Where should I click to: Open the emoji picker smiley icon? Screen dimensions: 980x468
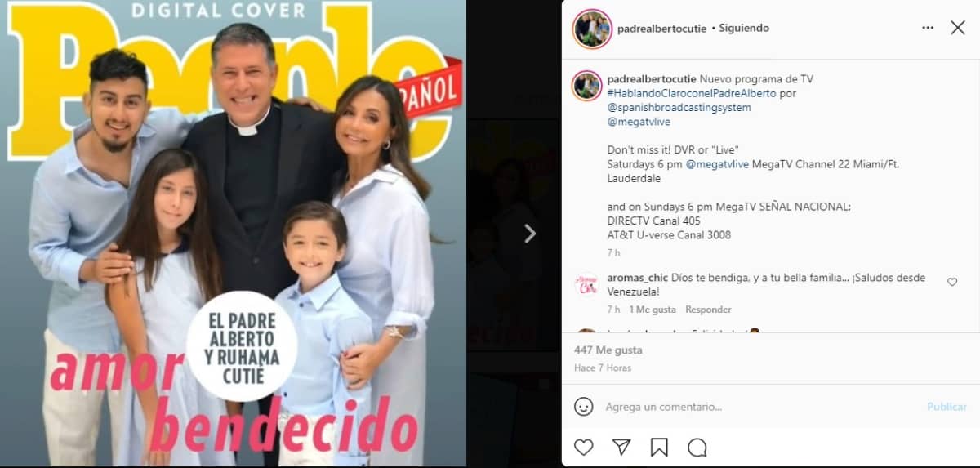[x=583, y=406]
